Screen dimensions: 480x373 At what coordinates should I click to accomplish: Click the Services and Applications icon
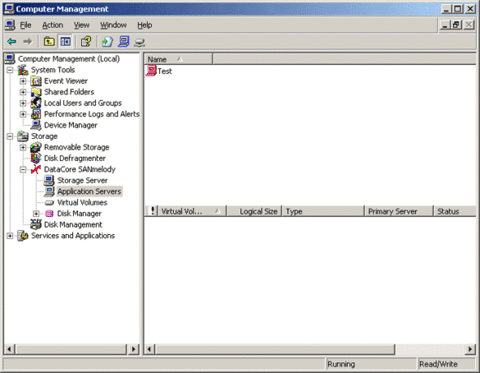[23, 235]
